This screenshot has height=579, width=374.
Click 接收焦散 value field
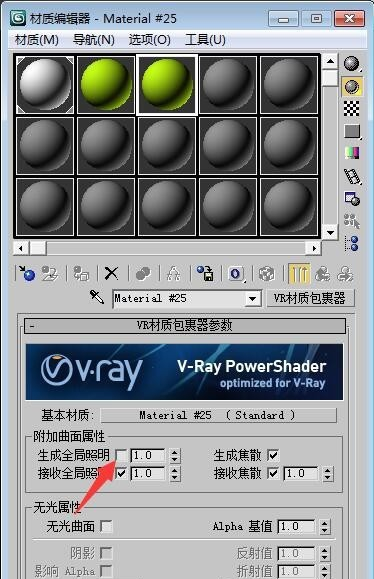tap(301, 473)
